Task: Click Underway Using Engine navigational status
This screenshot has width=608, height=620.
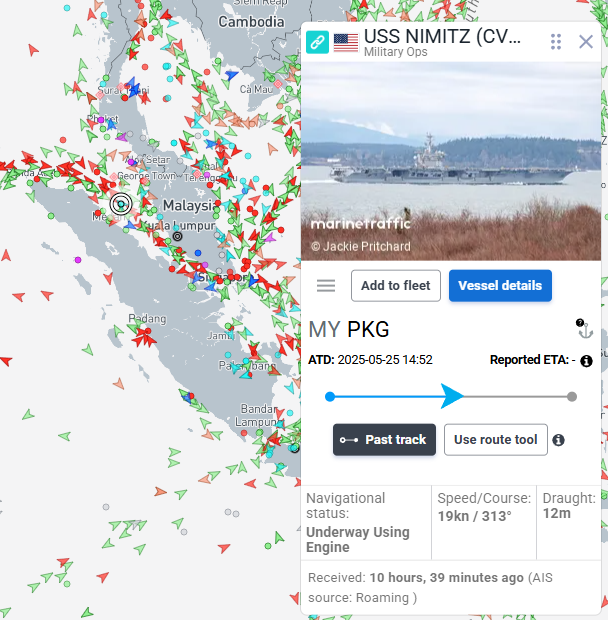Action: click(x=358, y=540)
